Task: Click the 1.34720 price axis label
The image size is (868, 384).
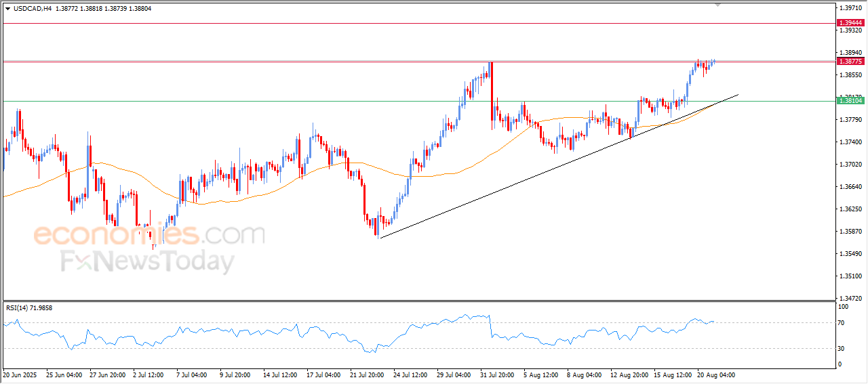Action: pyautogui.click(x=850, y=299)
